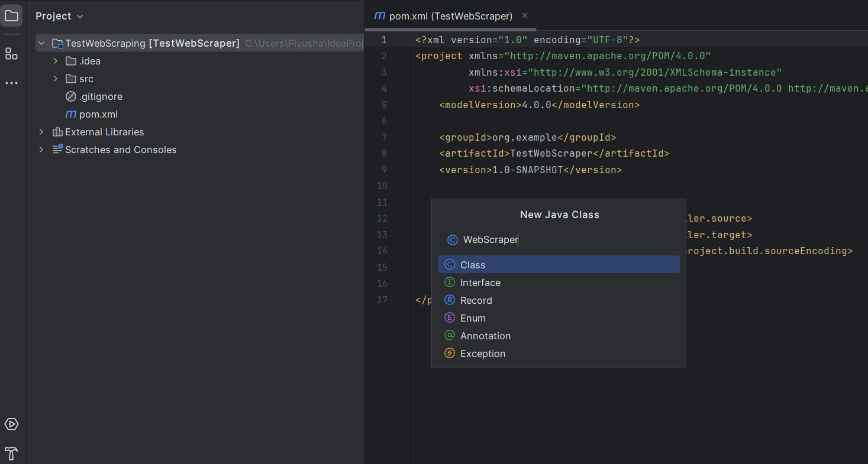The image size is (868, 464).
Task: Click the Class icon in the popup list
Action: [450, 265]
